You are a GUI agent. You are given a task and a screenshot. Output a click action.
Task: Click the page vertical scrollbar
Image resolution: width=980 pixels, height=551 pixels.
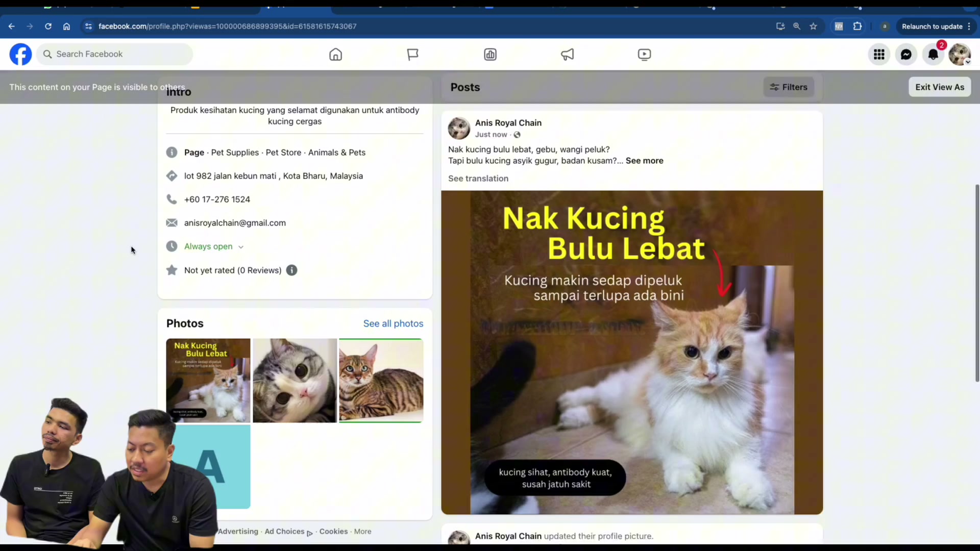[x=977, y=283]
